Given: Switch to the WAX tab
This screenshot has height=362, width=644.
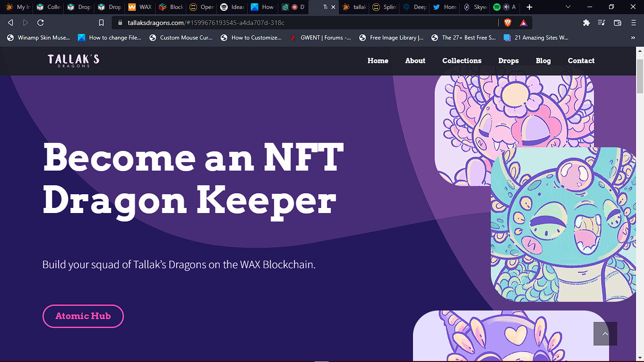Looking at the screenshot, I should click(140, 7).
